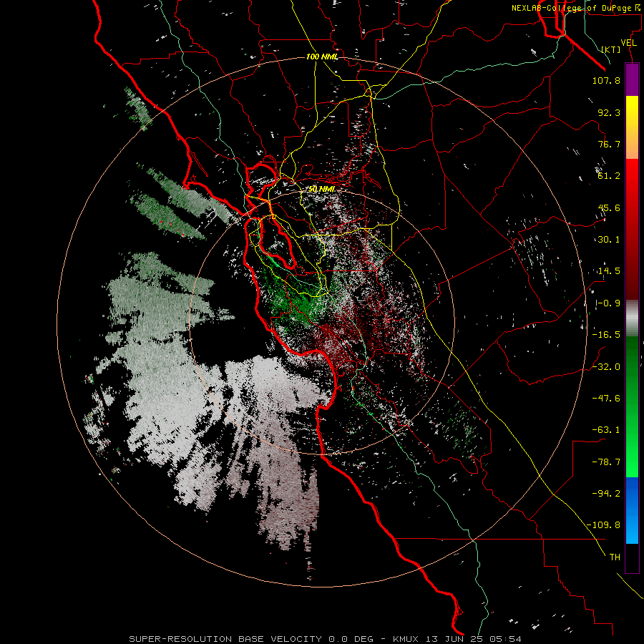Click the 107.8 velocity scale value
Viewport: 644px width, 644px height.
click(606, 80)
